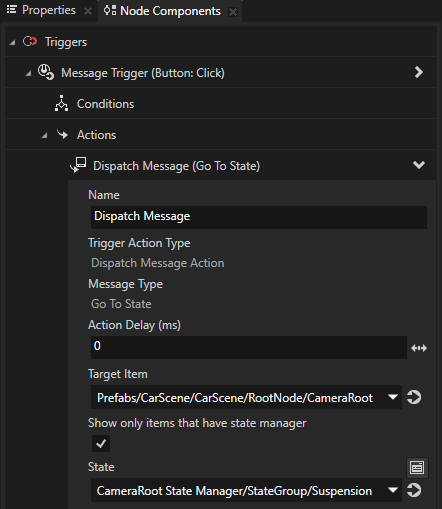Image resolution: width=442 pixels, height=509 pixels.
Task: Click the Action Delay (ms) value field
Action: tap(249, 347)
